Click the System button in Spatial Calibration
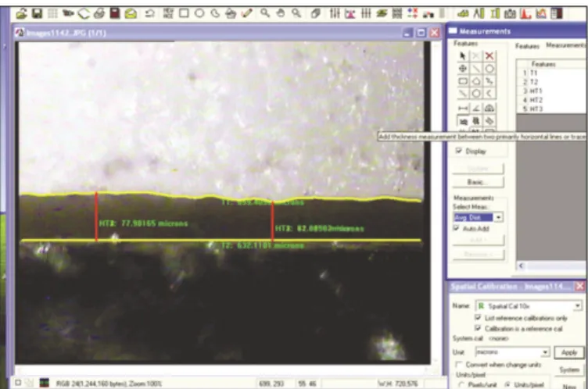The image size is (588, 389). pos(569,370)
